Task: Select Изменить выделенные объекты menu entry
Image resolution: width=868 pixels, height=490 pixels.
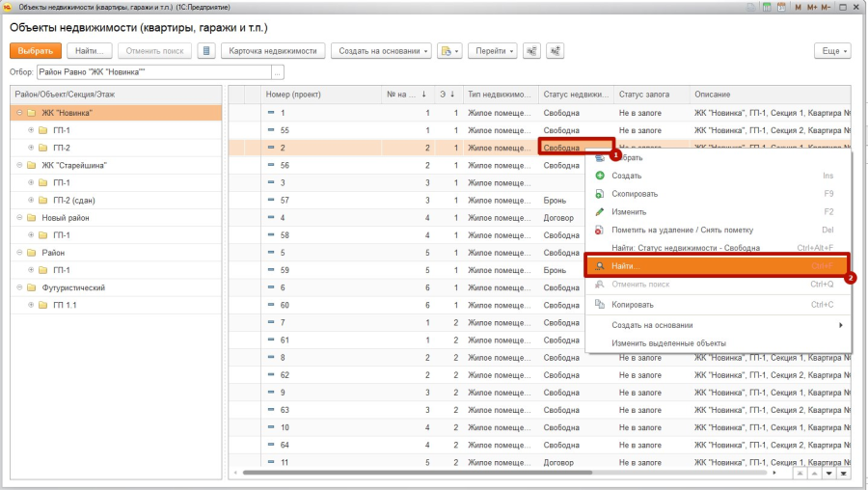Action: pyautogui.click(x=668, y=342)
